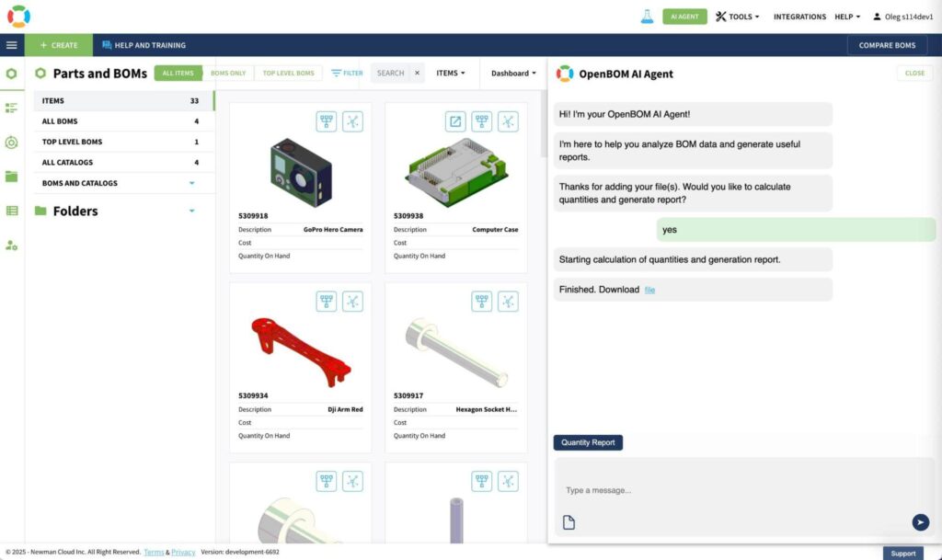Click part number 5309918

pos(253,216)
